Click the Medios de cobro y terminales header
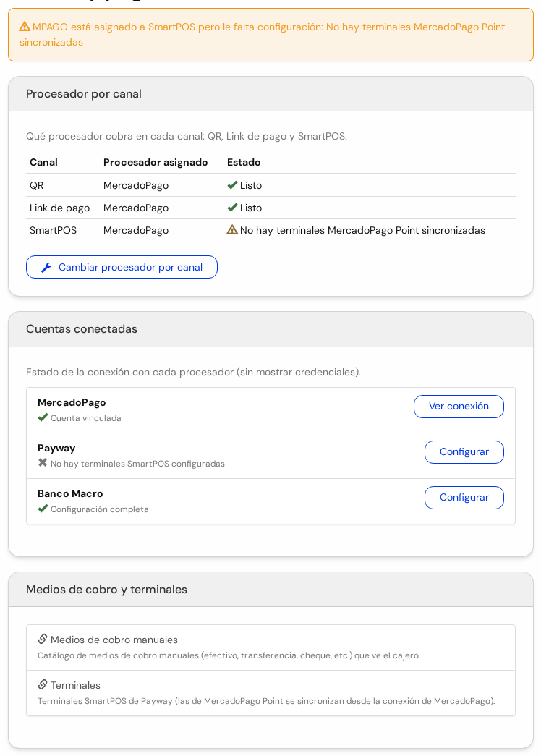The height and width of the screenshot is (756, 541). [270, 590]
